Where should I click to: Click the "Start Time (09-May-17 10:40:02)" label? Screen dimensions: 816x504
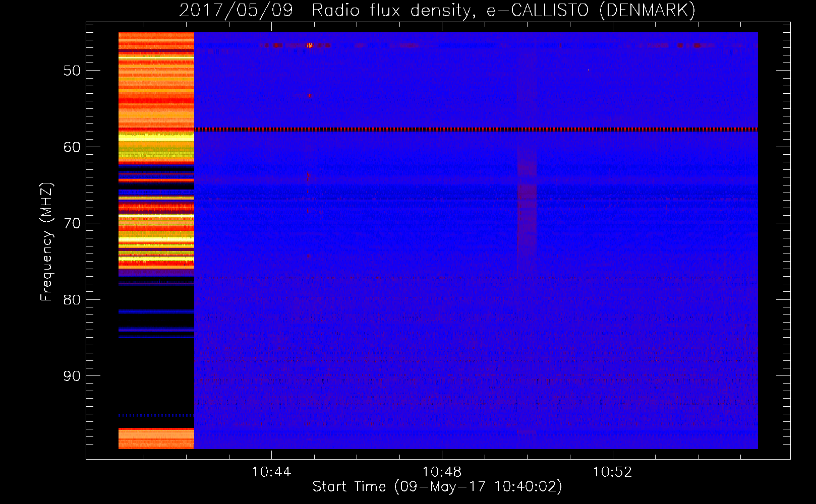pos(437,486)
